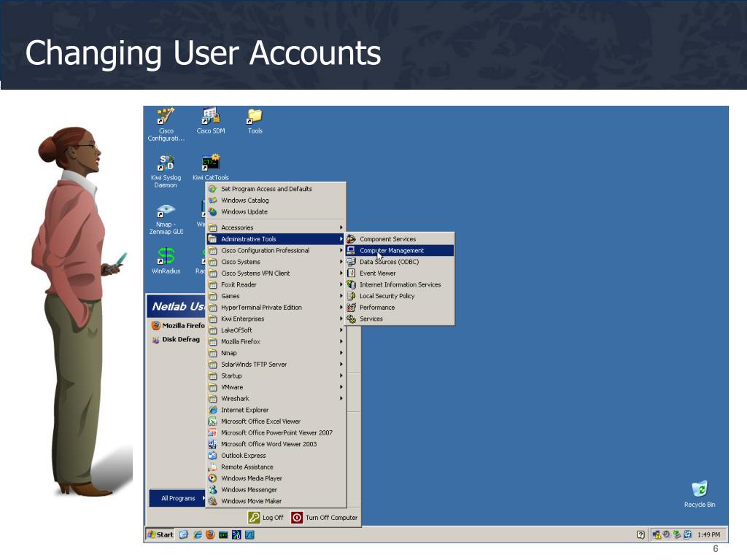Select the Nmap - Zenmap GUI desktop icon
This screenshot has height=560, width=747.
(166, 219)
